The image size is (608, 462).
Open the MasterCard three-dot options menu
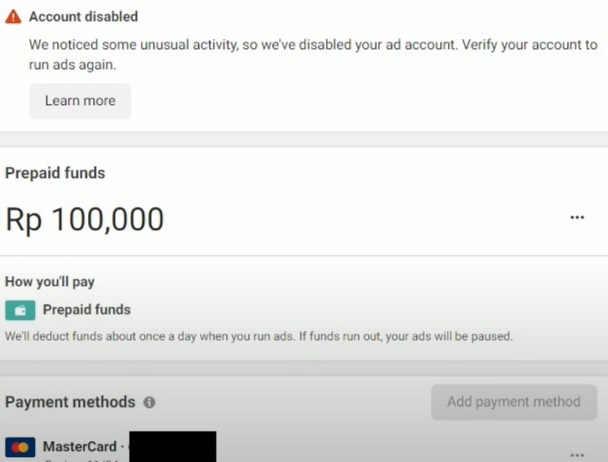[577, 452]
